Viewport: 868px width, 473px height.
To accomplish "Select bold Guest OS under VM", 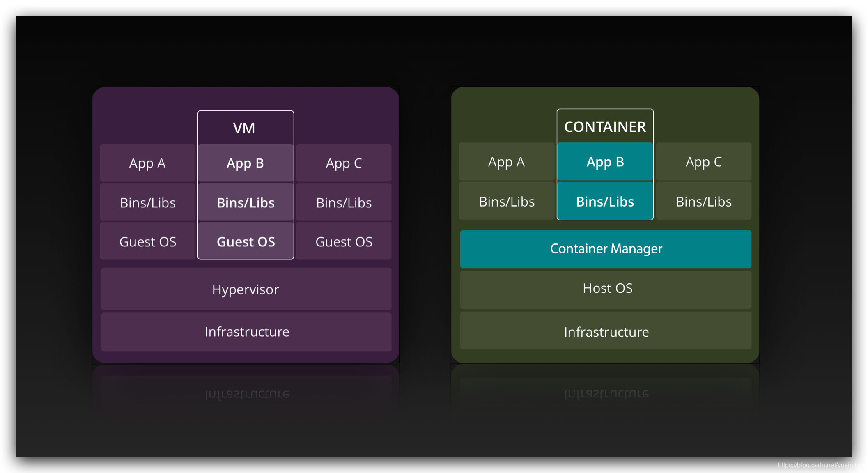I will [246, 241].
